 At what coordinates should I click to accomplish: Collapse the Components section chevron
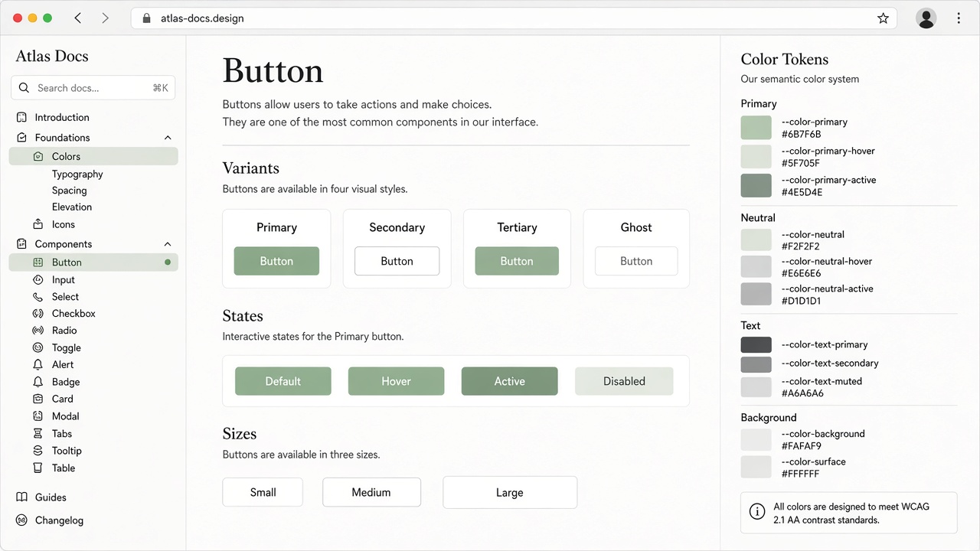(x=168, y=244)
